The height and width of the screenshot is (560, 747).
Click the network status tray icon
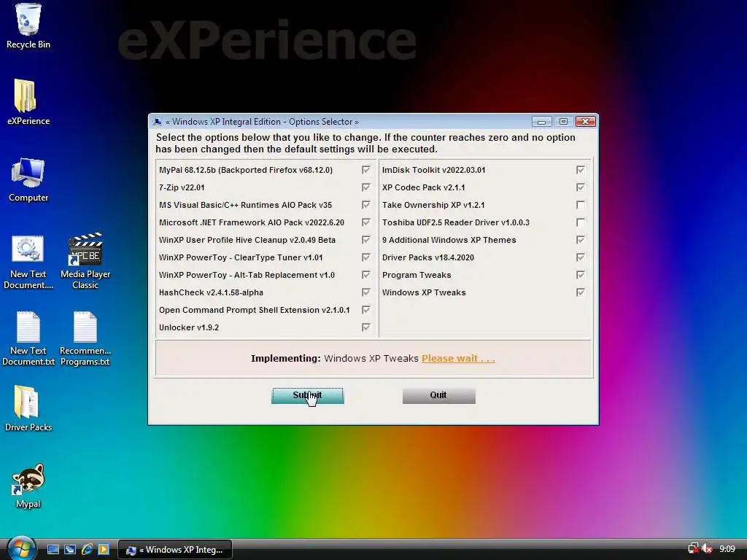[x=694, y=549]
